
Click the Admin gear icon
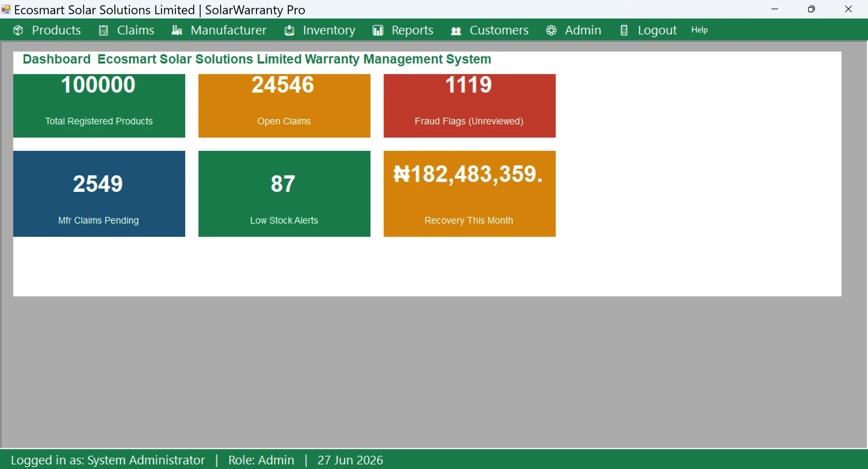[551, 30]
